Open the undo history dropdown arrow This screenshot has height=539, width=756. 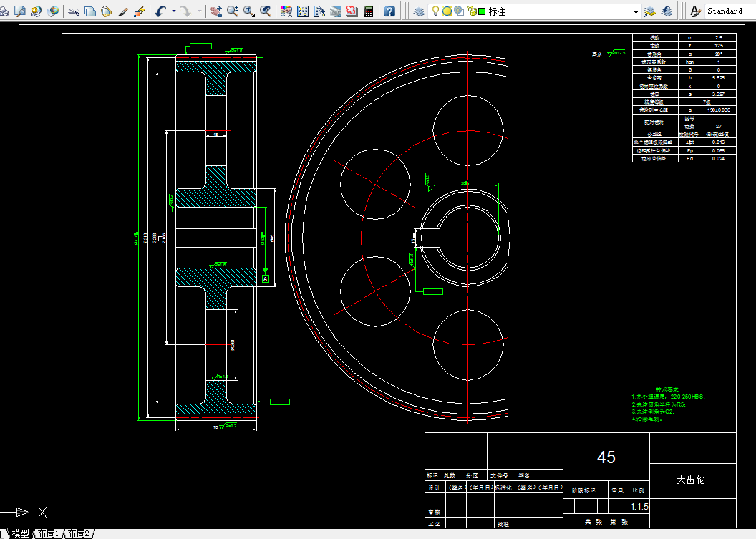pos(173,11)
